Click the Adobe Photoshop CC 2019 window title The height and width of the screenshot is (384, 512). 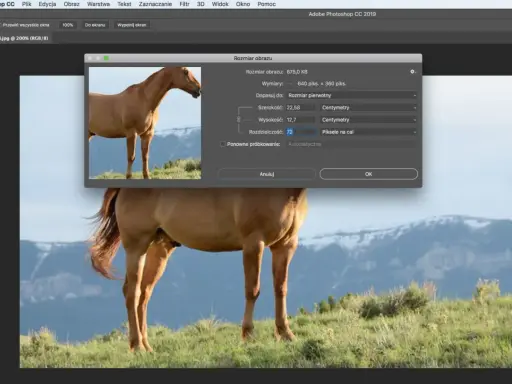(x=342, y=14)
